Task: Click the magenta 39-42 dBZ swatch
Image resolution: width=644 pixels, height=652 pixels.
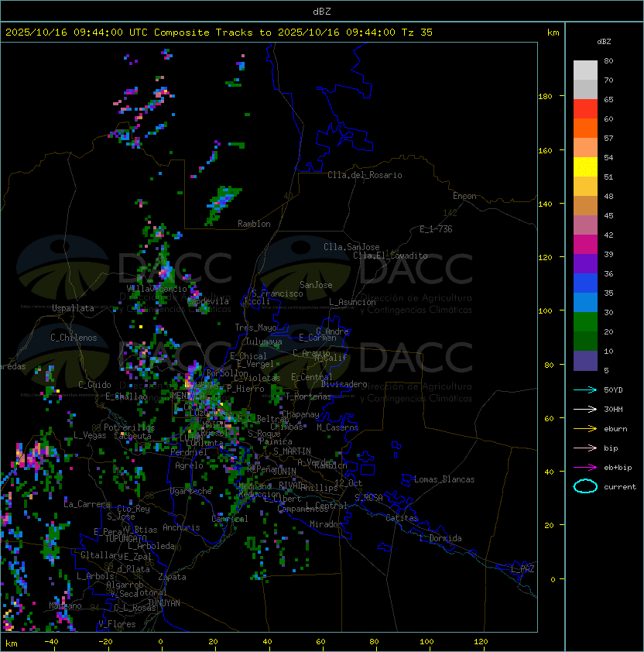Action: (585, 245)
